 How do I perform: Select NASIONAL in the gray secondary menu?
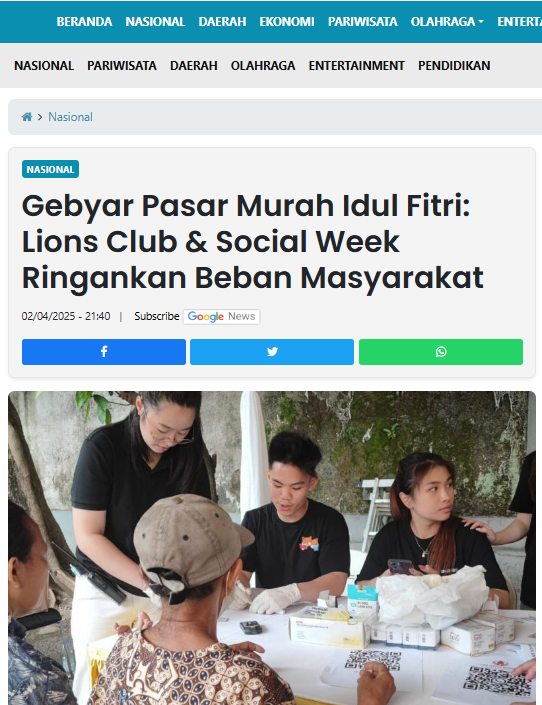(44, 66)
